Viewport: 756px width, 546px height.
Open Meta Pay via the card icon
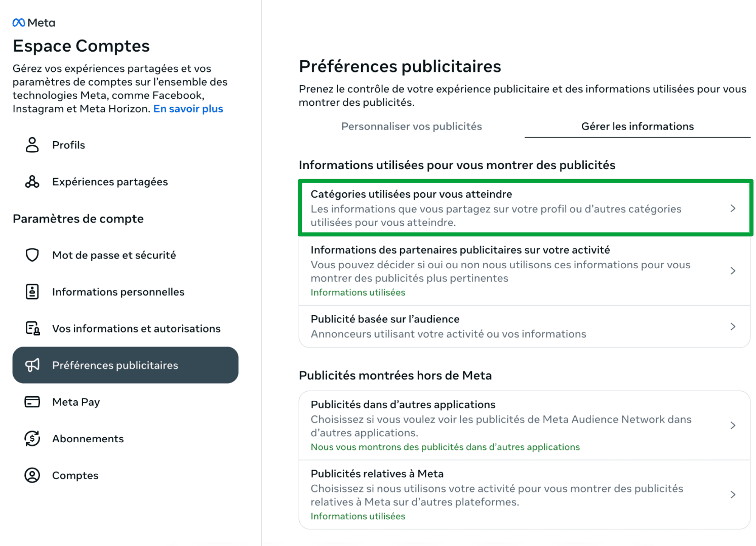[x=32, y=402]
